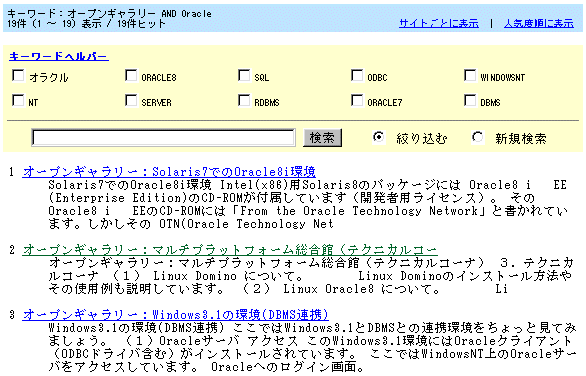Click the text 19件ヒット in header

click(141, 24)
